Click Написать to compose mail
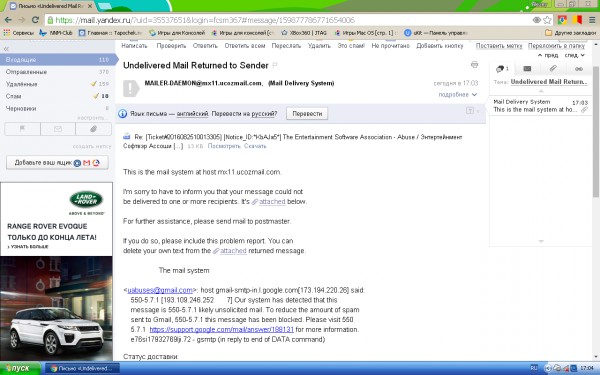This screenshot has width=600, height=375. (134, 46)
